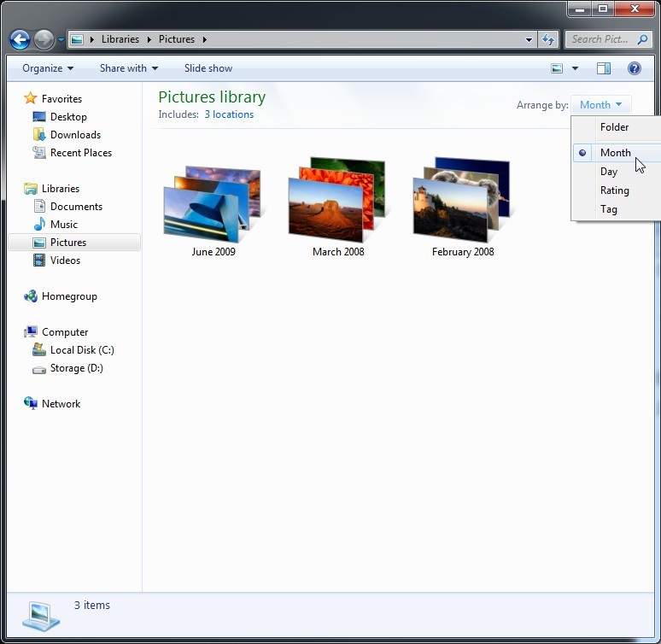Click the Slide show button
The image size is (661, 644).
[208, 68]
